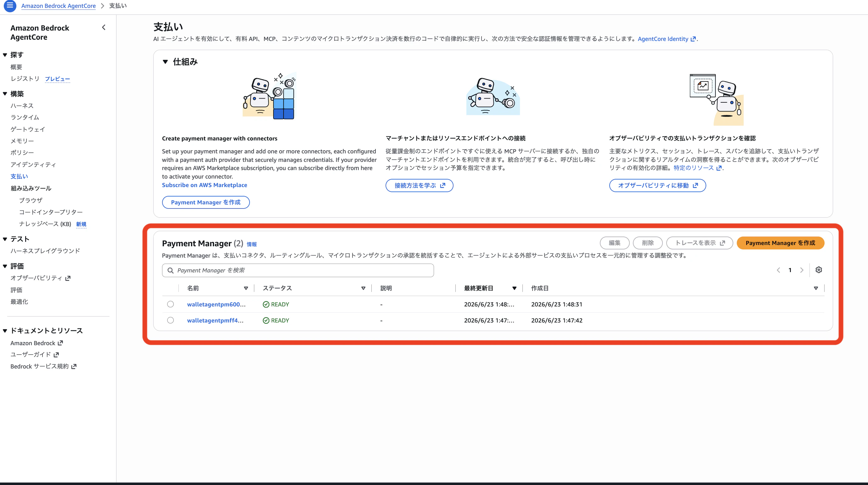The height and width of the screenshot is (485, 868).
Task: Go to next page of Payment Managers
Action: click(802, 270)
